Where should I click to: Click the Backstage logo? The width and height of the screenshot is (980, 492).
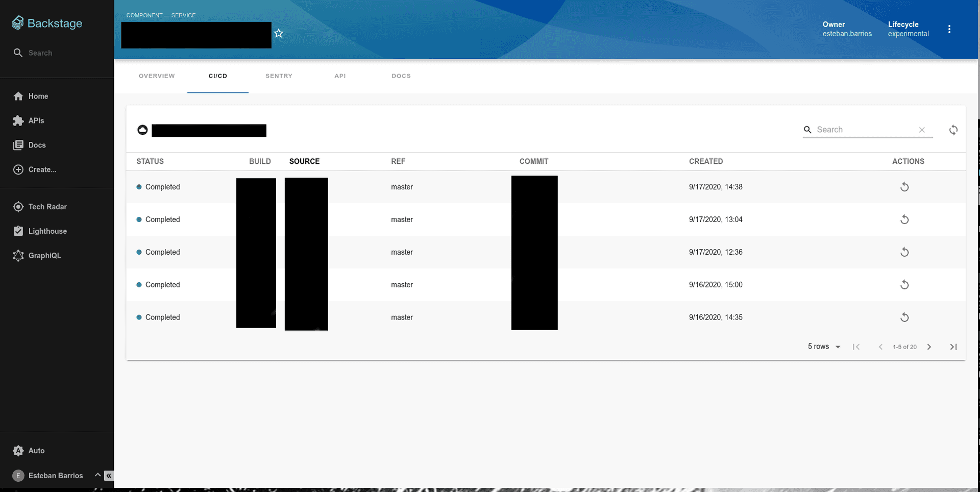[x=47, y=23]
